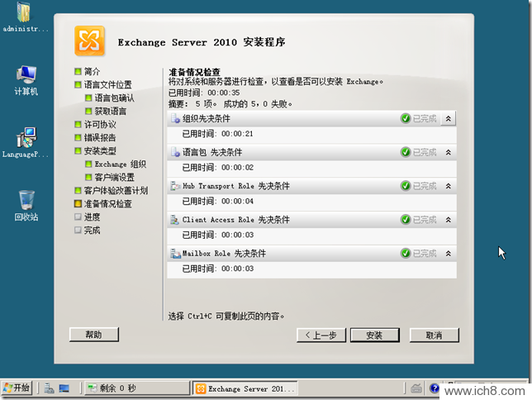Click the 帮助 button
The image size is (532, 400).
click(94, 335)
